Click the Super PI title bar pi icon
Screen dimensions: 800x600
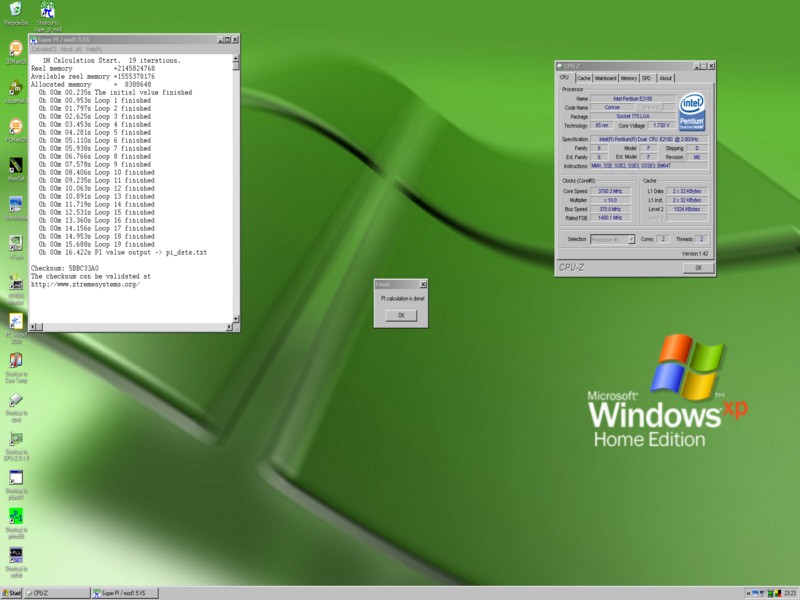pyautogui.click(x=34, y=40)
